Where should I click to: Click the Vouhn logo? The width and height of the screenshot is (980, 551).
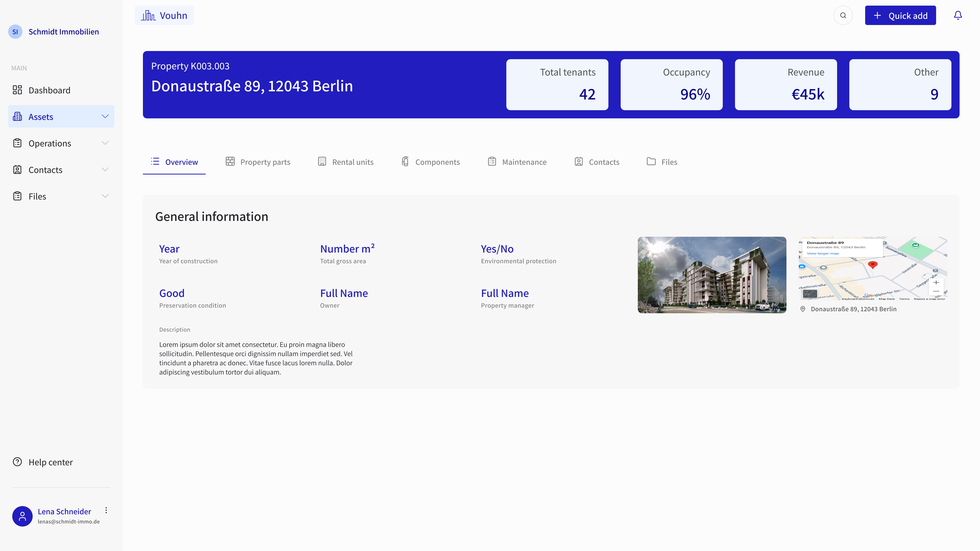tap(164, 16)
